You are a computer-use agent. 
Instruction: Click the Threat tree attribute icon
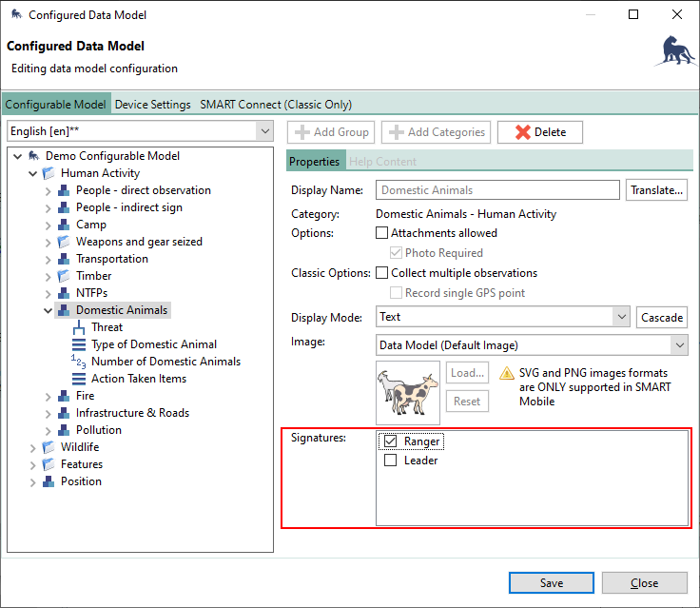point(79,327)
